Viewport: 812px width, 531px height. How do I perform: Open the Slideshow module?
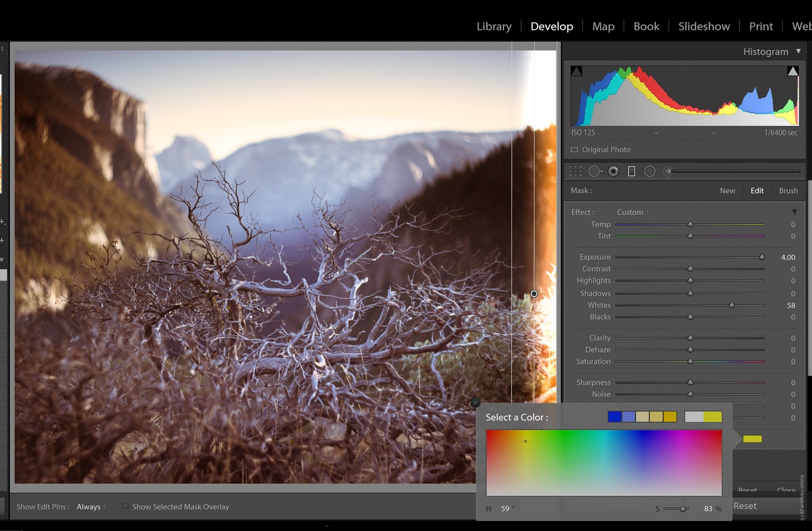(x=703, y=26)
